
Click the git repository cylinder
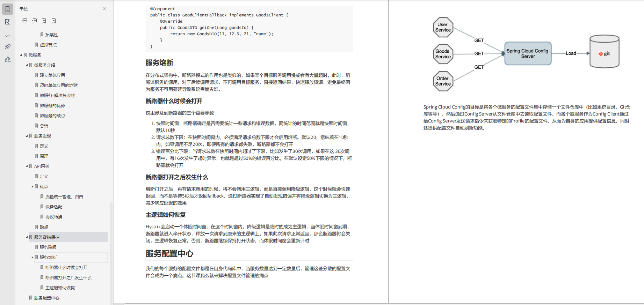coord(605,51)
